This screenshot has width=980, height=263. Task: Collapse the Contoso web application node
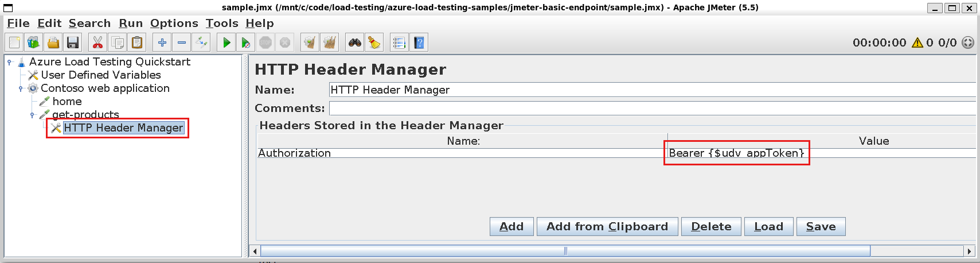click(x=21, y=88)
